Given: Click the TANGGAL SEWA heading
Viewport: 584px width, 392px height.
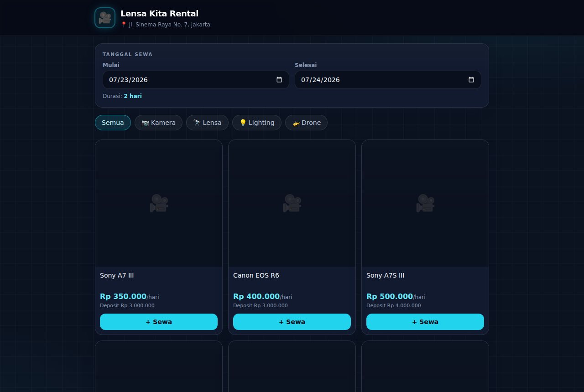Looking at the screenshot, I should coord(128,54).
